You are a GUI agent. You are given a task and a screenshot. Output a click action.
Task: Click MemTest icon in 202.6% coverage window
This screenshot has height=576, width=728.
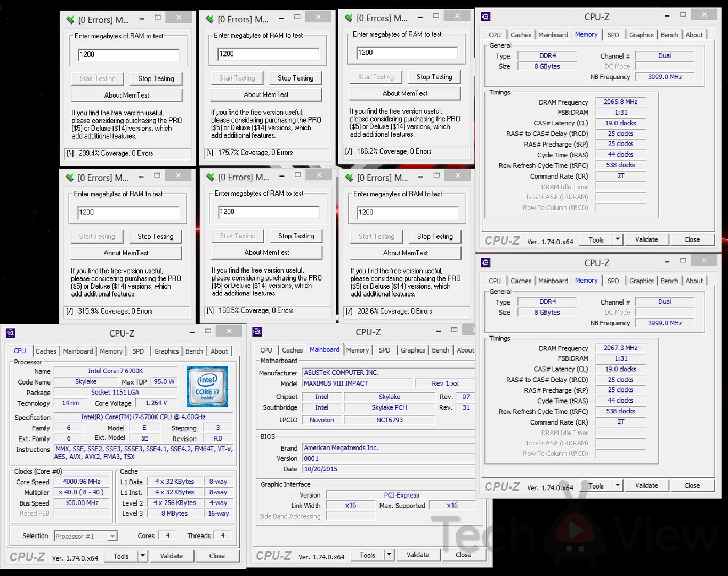(x=349, y=178)
